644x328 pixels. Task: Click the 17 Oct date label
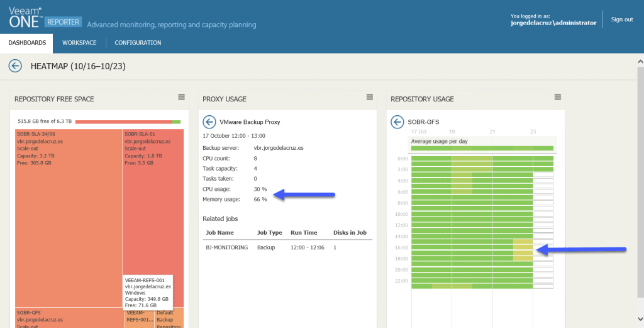click(419, 132)
